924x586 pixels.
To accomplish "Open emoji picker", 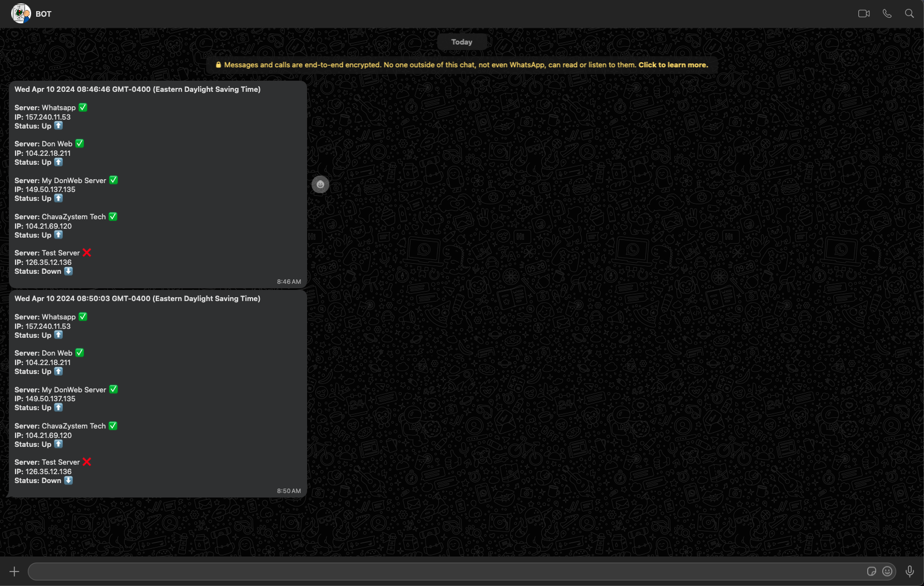I will (x=888, y=572).
